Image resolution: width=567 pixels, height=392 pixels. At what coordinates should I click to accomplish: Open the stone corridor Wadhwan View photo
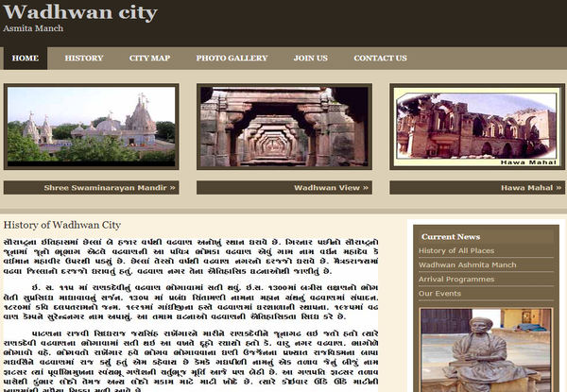click(284, 127)
